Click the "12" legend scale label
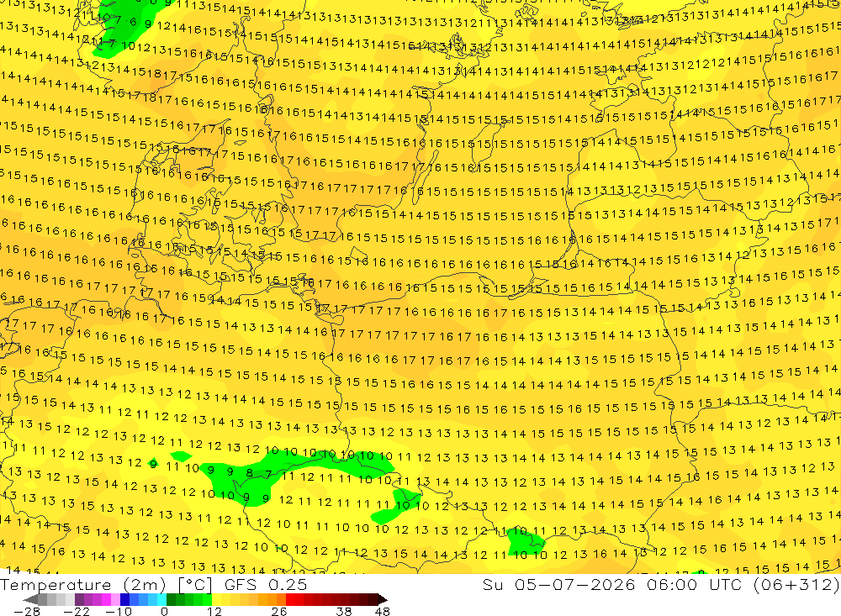The height and width of the screenshot is (616, 841). pos(214,611)
